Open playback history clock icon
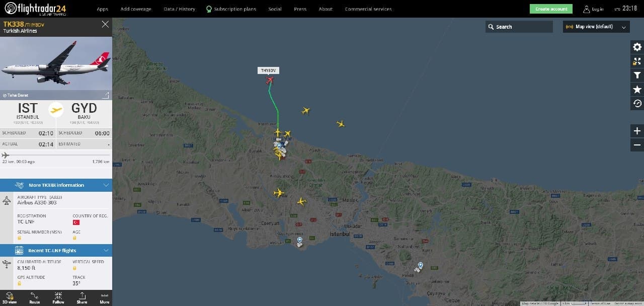 coord(637,104)
